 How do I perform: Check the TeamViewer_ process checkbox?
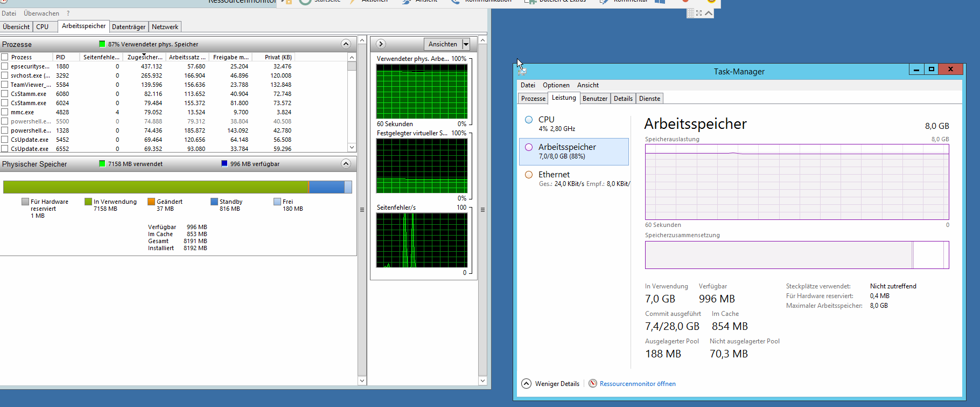click(x=5, y=85)
